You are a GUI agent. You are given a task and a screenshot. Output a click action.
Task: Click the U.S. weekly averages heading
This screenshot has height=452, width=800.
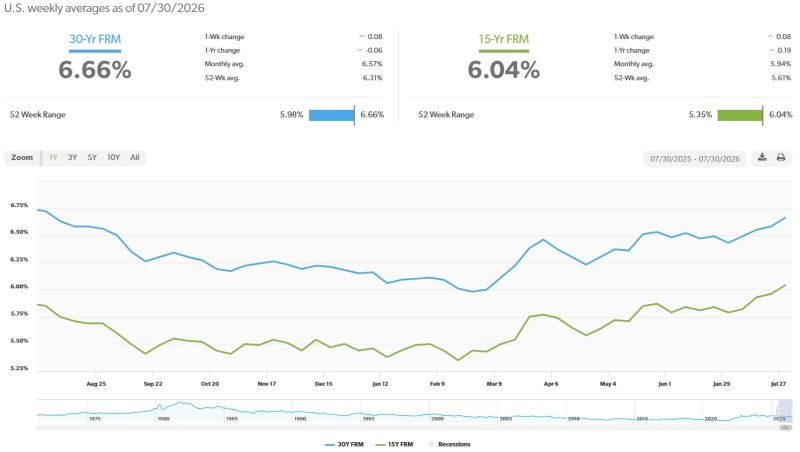pos(104,8)
